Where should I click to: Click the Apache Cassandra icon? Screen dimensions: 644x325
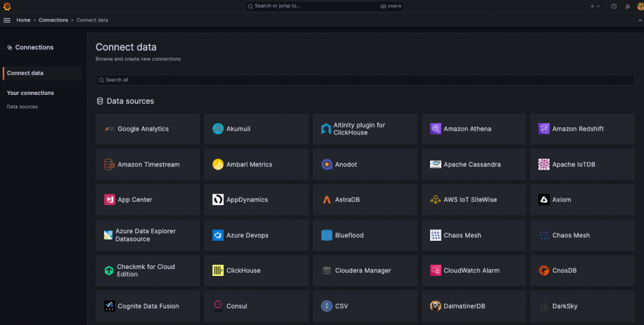click(x=435, y=164)
